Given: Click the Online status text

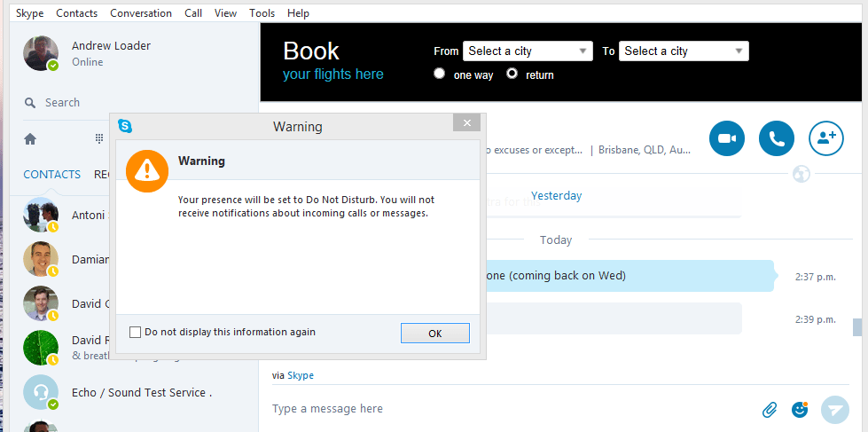Looking at the screenshot, I should pyautogui.click(x=88, y=62).
